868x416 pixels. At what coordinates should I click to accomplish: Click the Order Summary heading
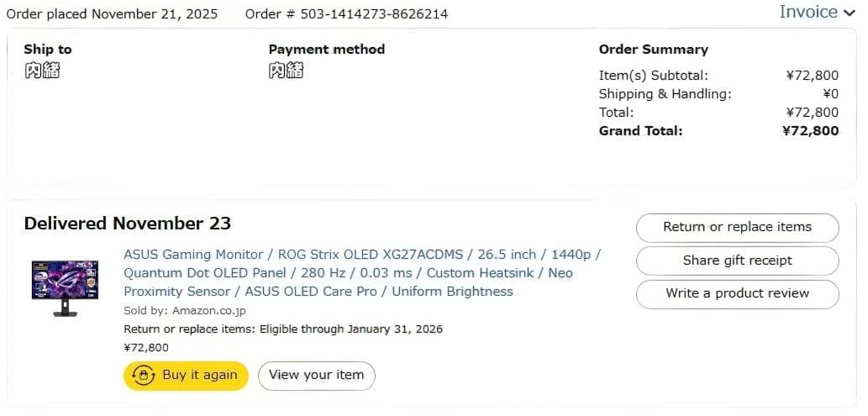pos(653,50)
